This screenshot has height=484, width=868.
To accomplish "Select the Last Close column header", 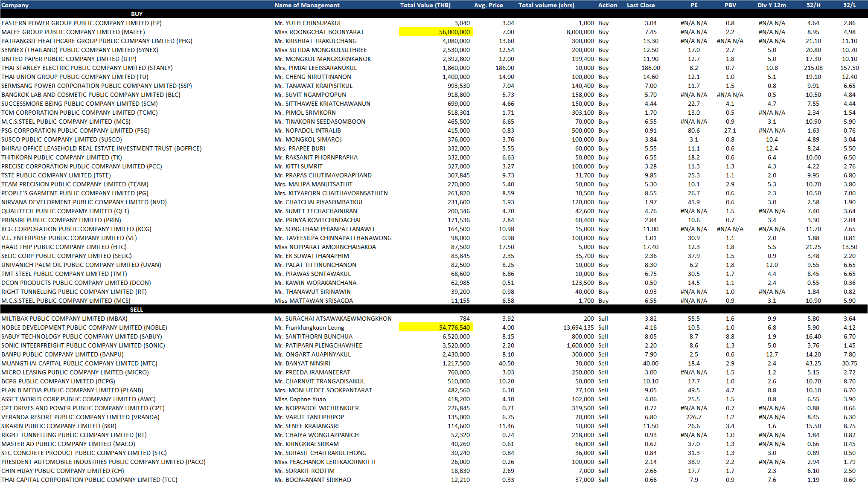I will pyautogui.click(x=641, y=5).
